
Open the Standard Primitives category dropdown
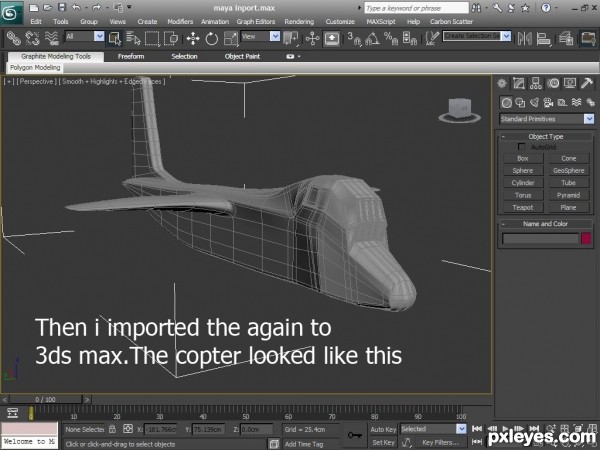coord(589,119)
